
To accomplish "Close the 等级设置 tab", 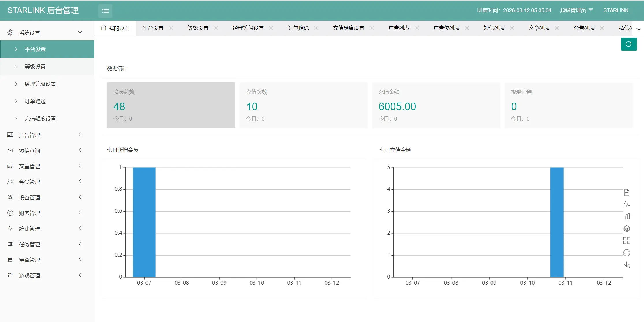I will (216, 28).
